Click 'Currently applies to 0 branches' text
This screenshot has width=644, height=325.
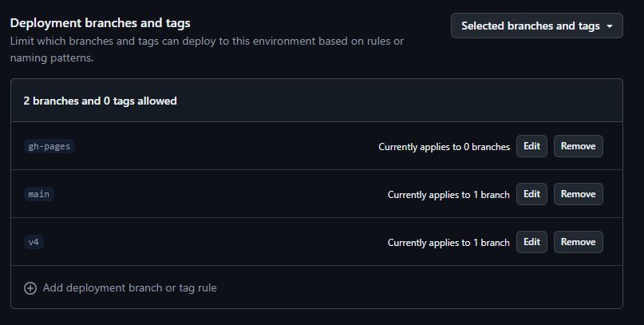click(444, 147)
